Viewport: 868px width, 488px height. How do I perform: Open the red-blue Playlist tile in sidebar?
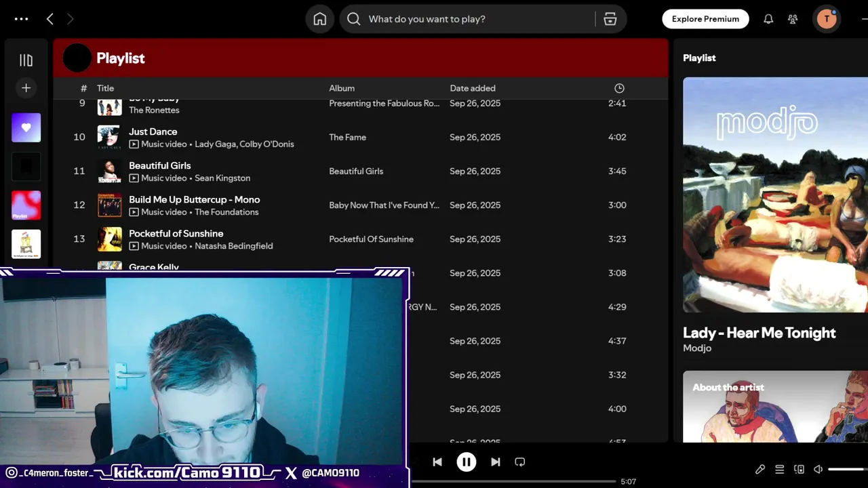pyautogui.click(x=26, y=205)
